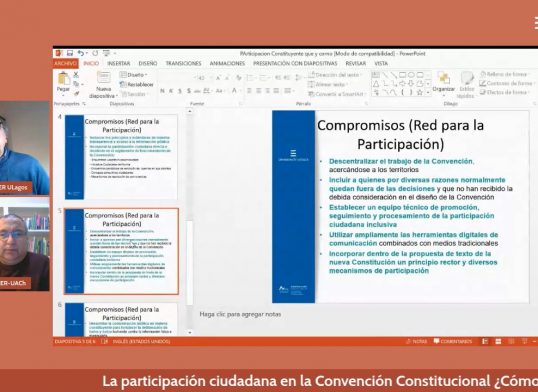Switch to the TRANSICIONES tab
Image resolution: width=538 pixels, height=392 pixels.
click(183, 64)
